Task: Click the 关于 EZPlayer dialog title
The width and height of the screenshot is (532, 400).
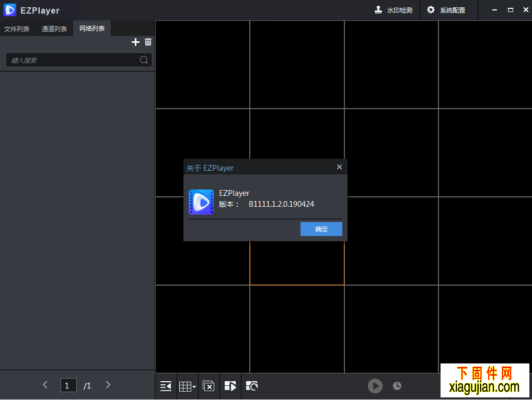Action: coord(210,168)
